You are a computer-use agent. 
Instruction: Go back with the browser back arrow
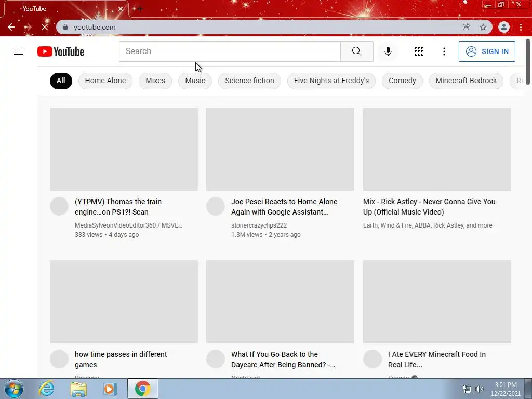pos(11,27)
